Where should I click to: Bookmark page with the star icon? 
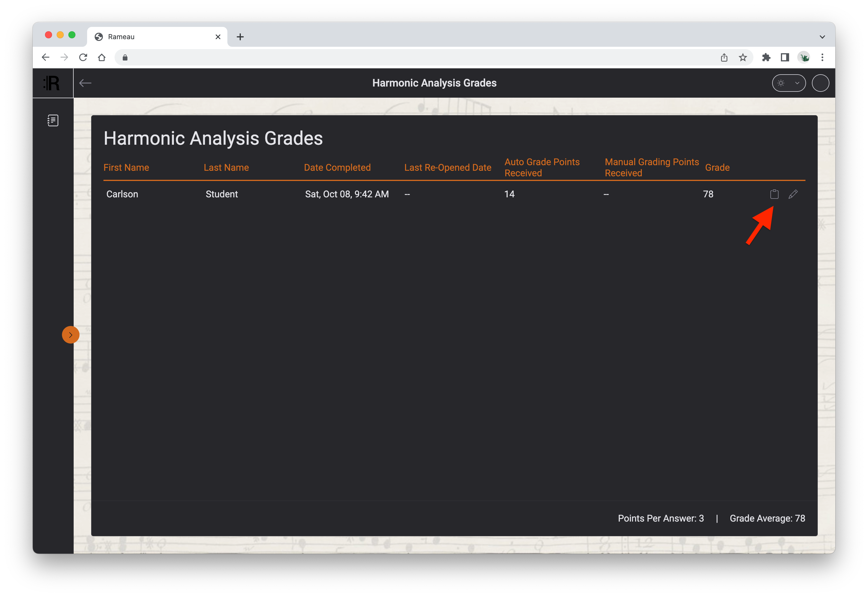pyautogui.click(x=743, y=57)
